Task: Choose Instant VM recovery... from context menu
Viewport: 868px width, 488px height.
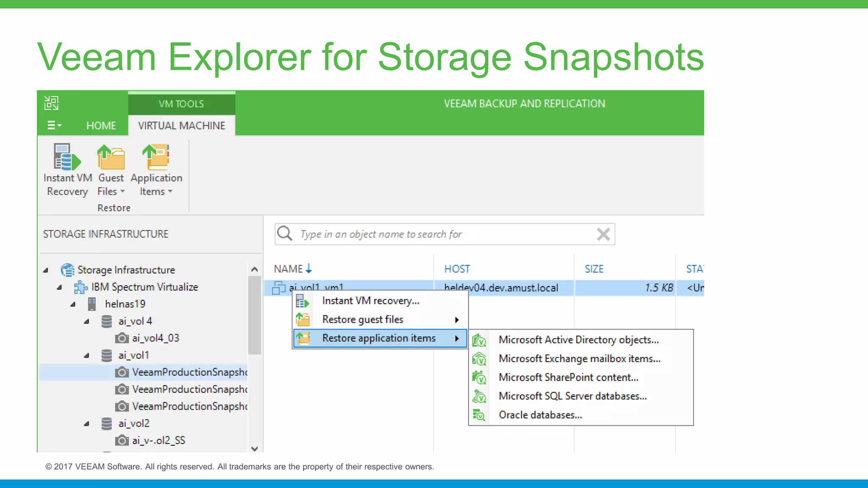Action: pos(381,301)
